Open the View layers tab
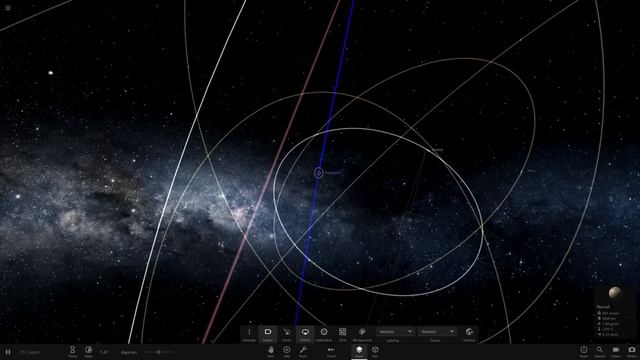640x360 pixels. [x=359, y=351]
